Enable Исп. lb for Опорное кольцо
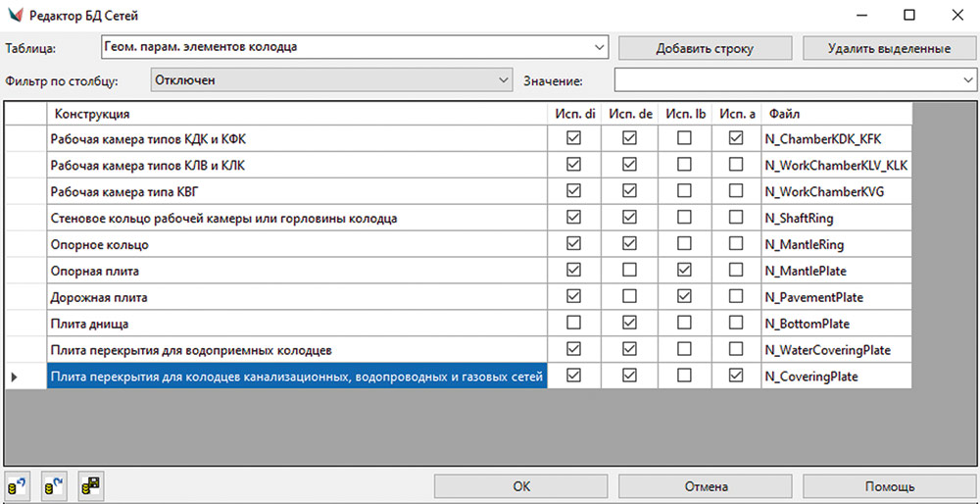 (x=684, y=244)
